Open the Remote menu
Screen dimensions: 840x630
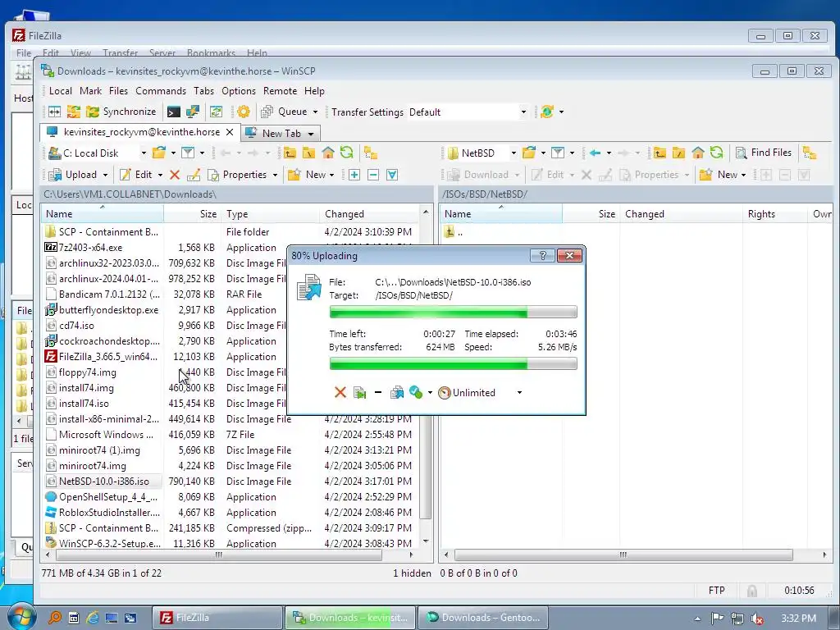point(280,91)
